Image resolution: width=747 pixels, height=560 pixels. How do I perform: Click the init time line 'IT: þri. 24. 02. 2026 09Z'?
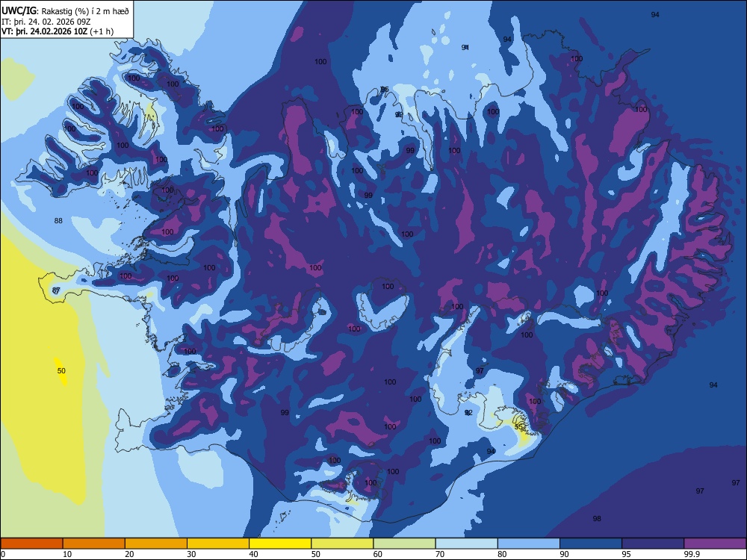[x=46, y=22]
